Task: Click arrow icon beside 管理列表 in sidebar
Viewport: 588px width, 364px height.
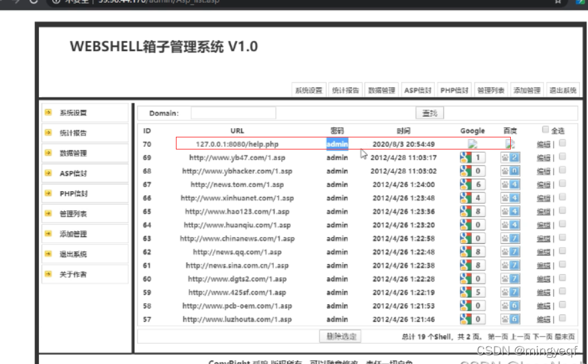Action: (x=48, y=213)
